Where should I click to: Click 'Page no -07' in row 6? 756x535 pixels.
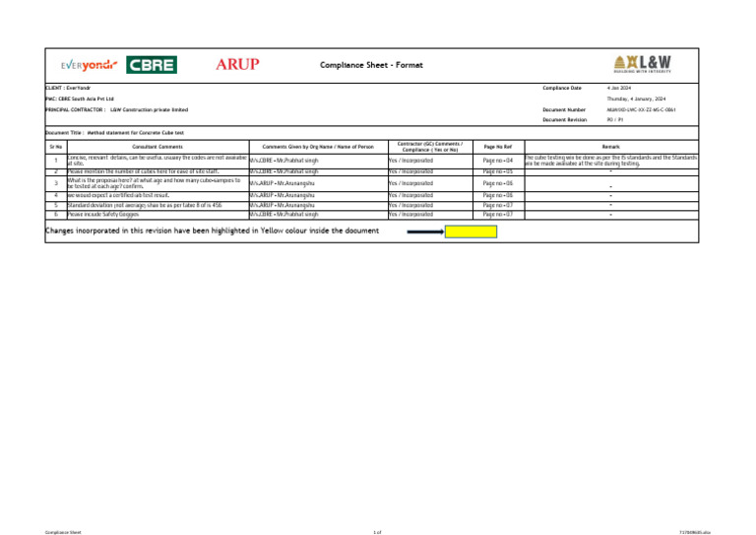498,214
